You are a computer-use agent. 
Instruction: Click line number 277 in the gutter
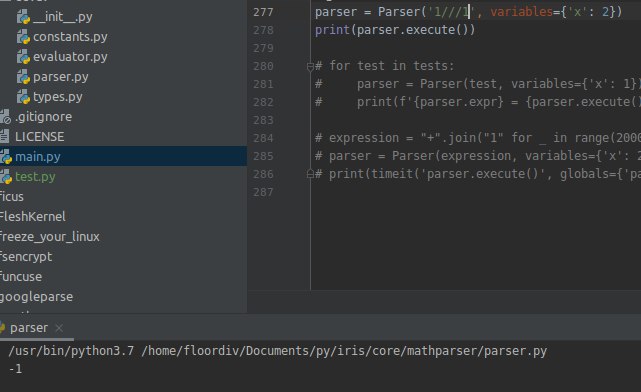pyautogui.click(x=263, y=12)
